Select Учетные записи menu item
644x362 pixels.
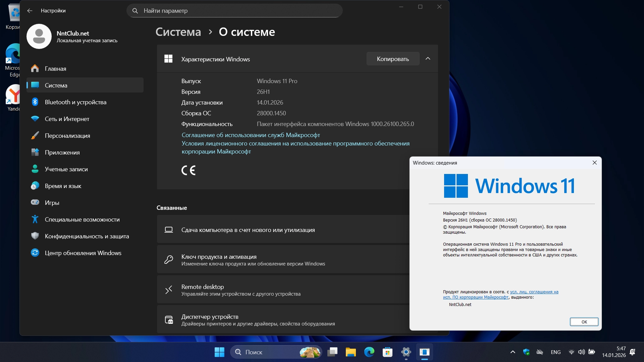(66, 169)
